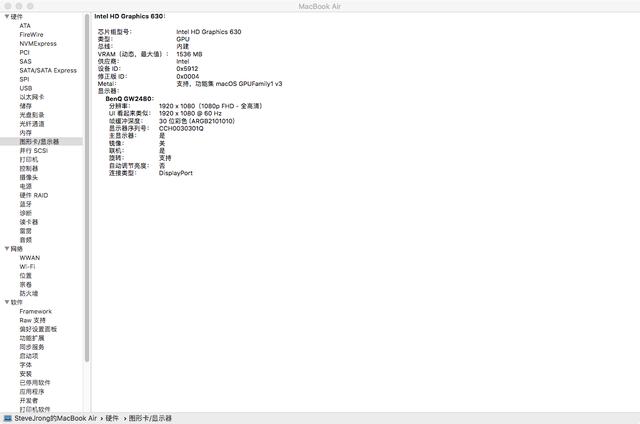Screen dimensions: 640x424
Task: Click the serial number CCH0030301Q
Action: [x=181, y=128]
